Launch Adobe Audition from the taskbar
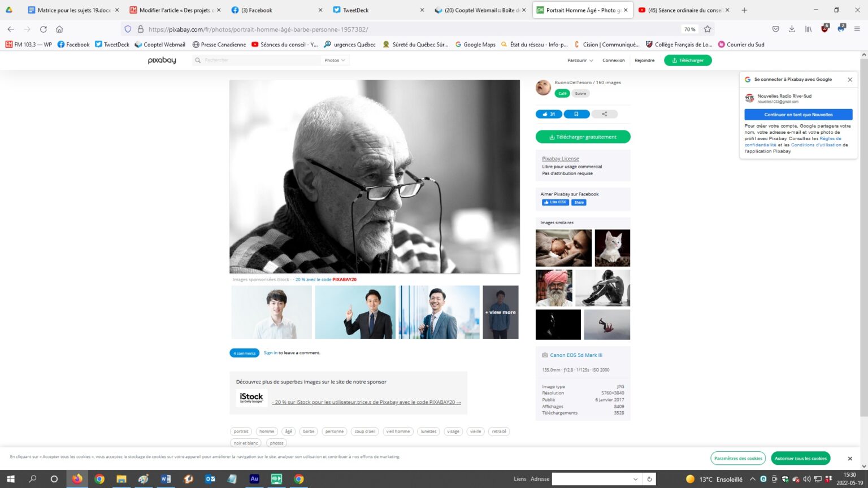Screen dimensions: 868x488 [x=254, y=479]
